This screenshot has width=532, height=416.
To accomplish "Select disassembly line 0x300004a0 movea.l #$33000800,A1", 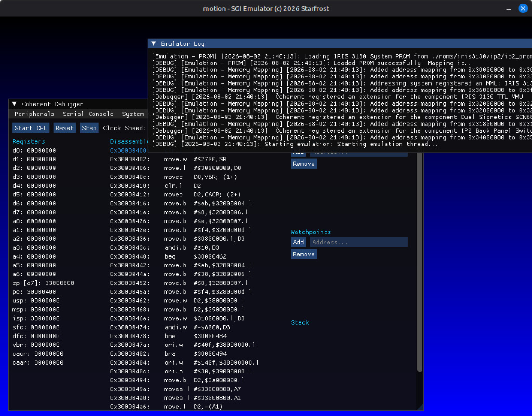I will coord(176,398).
